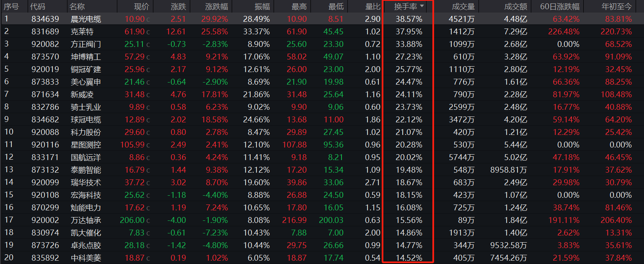Screen dimensions: 644x264
Task: Select the -7.23% change cell
Action: click(216, 233)
